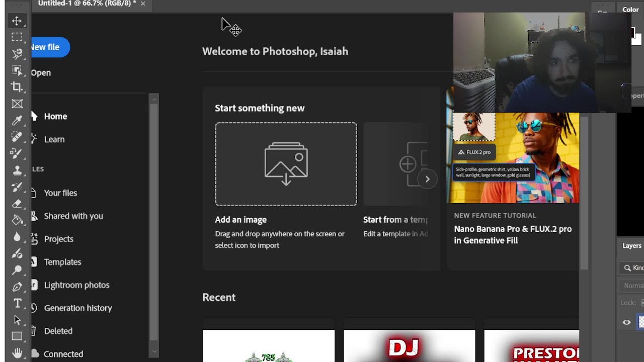Image resolution: width=644 pixels, height=362 pixels.
Task: Select the Eyedropper tool
Action: coord(17,120)
